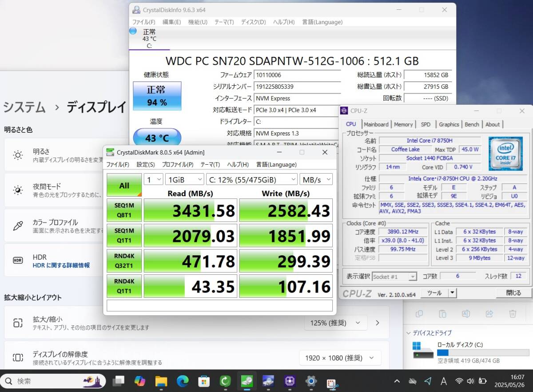Click the Share icon in File Explorer toolbar
This screenshot has height=392, width=533.
pos(489,314)
